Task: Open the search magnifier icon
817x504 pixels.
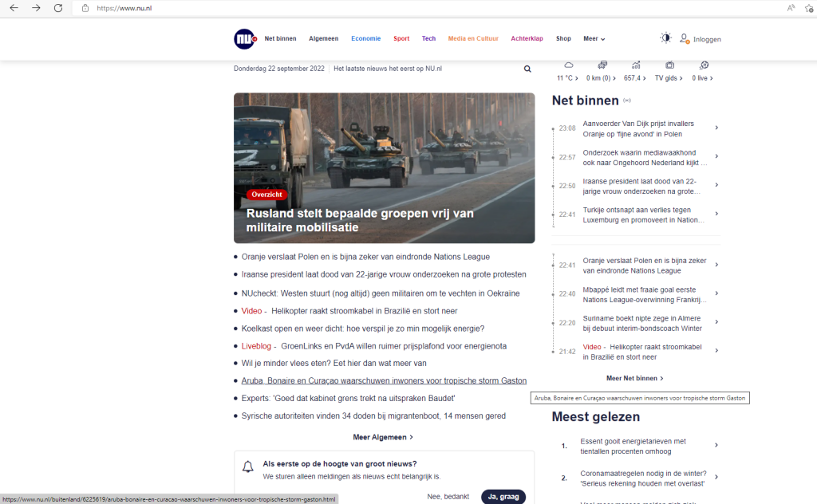Action: (527, 69)
